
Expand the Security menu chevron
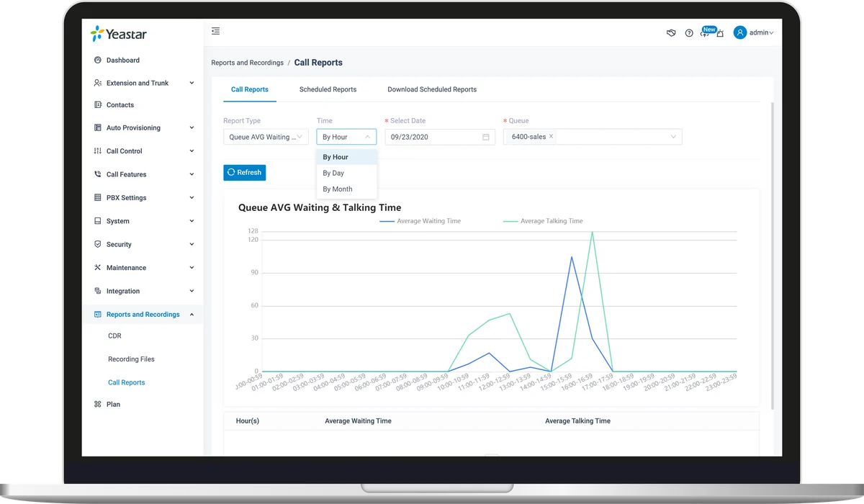tap(192, 244)
